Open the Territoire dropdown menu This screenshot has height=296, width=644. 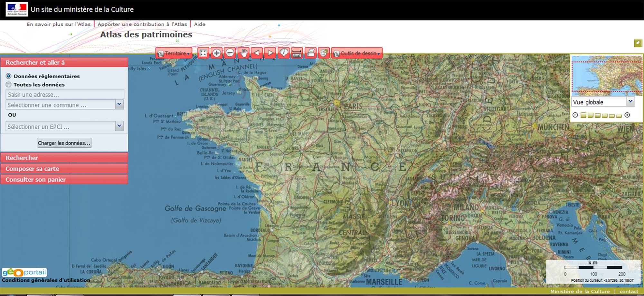point(174,53)
